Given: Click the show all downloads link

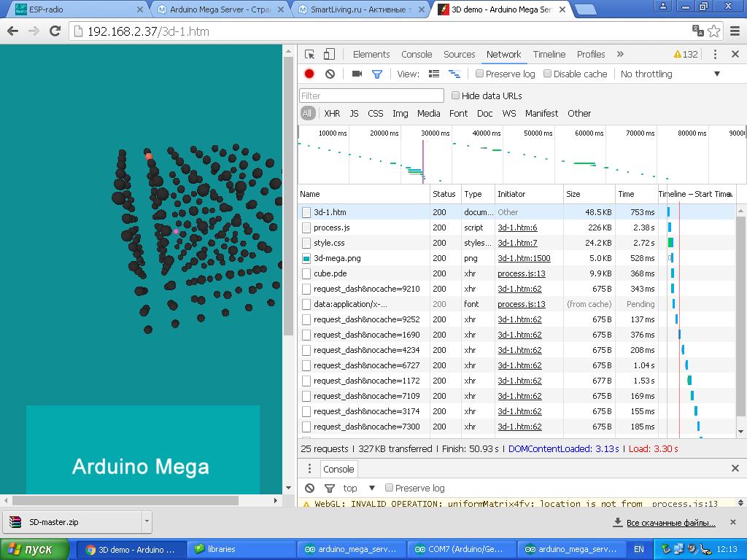Looking at the screenshot, I should coord(670,523).
